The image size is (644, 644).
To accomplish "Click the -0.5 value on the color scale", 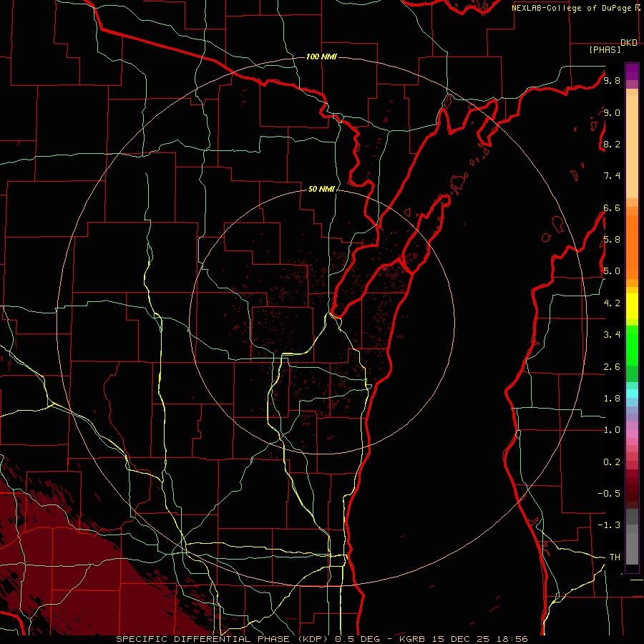I will pos(609,493).
